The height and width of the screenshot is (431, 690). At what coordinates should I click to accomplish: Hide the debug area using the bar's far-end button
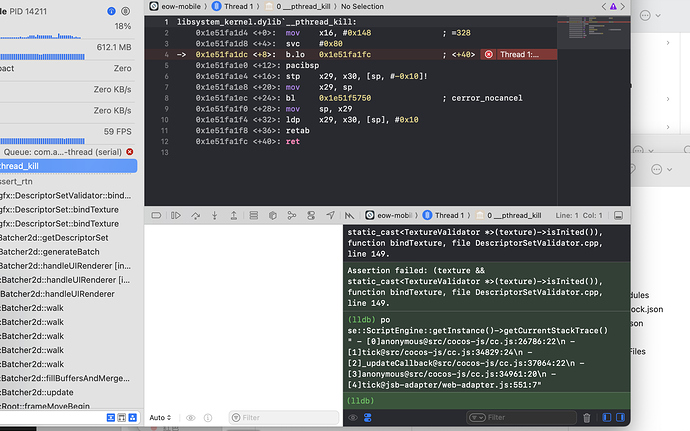click(x=618, y=215)
